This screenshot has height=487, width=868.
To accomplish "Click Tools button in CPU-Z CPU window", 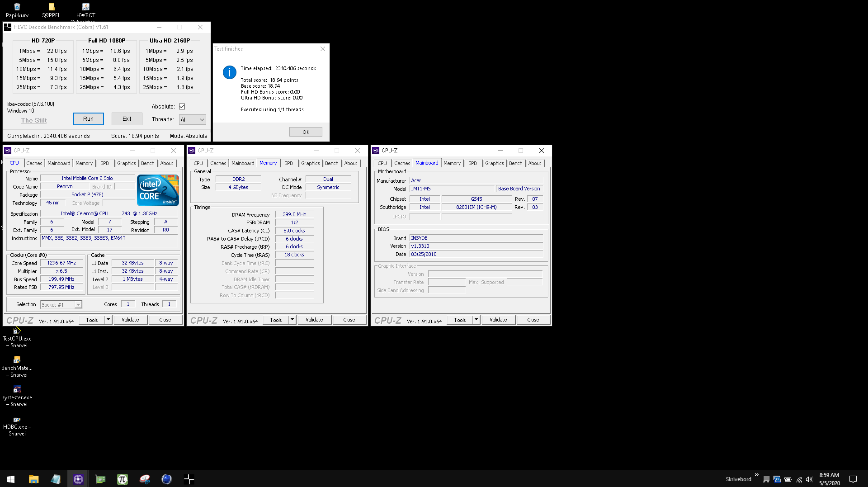I will coord(92,320).
